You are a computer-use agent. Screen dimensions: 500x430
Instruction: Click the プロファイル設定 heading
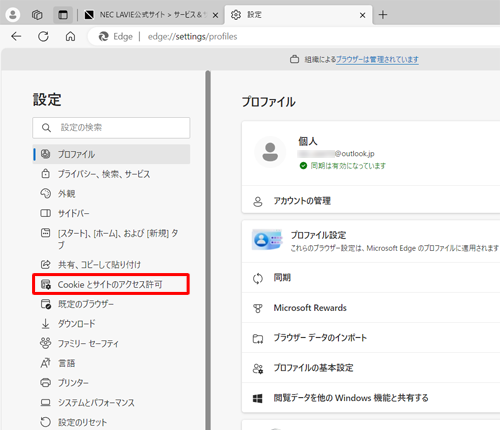click(x=318, y=235)
